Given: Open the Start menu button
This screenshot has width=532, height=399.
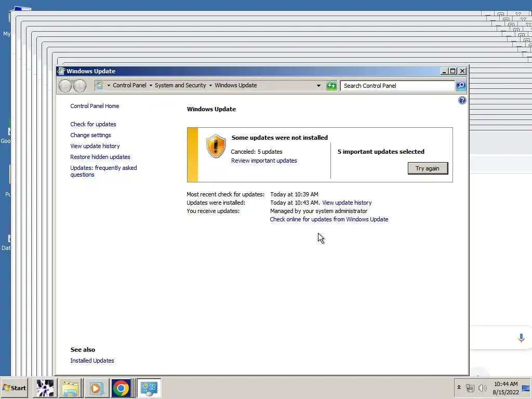Looking at the screenshot, I should click(x=14, y=388).
